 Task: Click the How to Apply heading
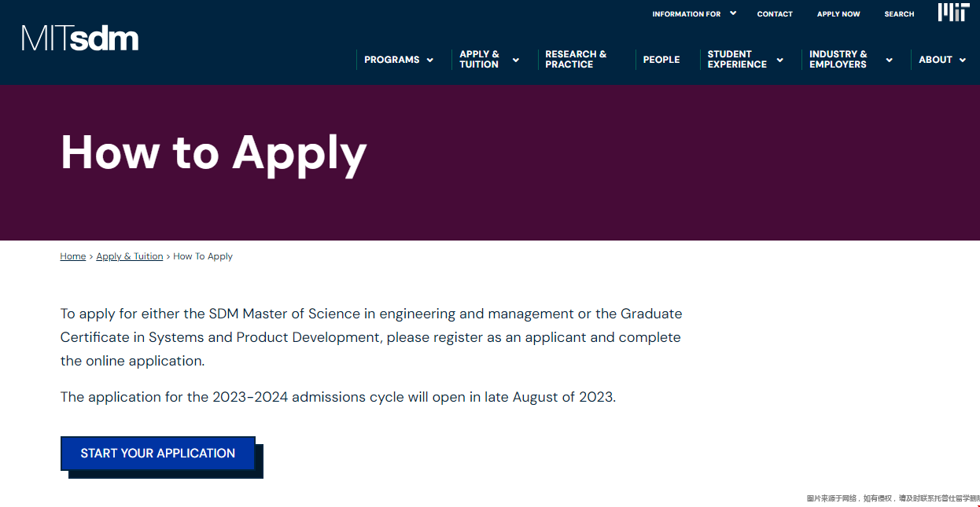(214, 152)
